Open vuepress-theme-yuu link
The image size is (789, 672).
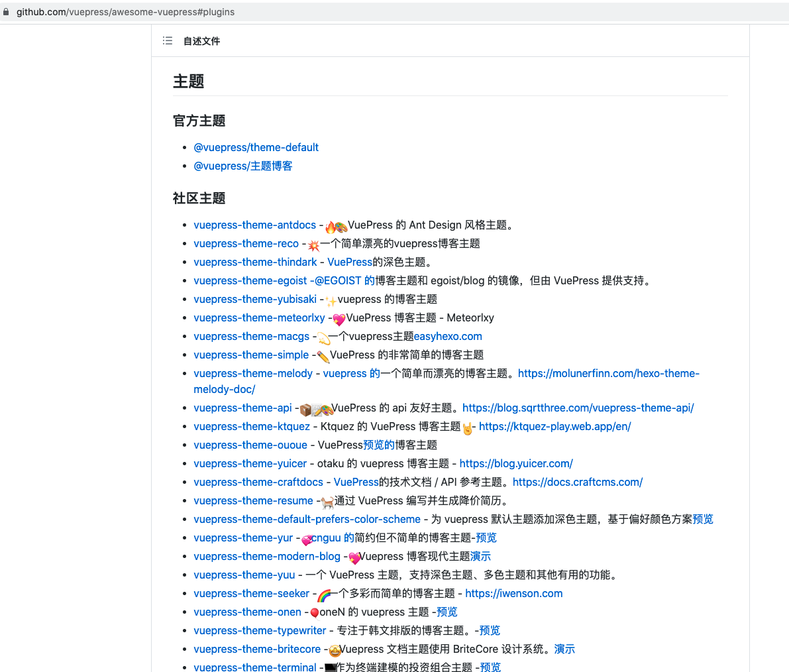(244, 576)
